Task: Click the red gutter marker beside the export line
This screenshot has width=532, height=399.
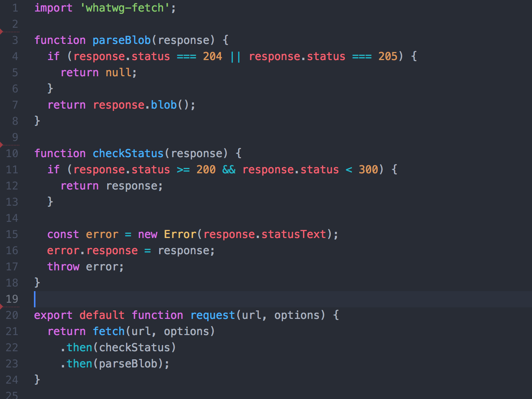Action: pyautogui.click(x=2, y=307)
